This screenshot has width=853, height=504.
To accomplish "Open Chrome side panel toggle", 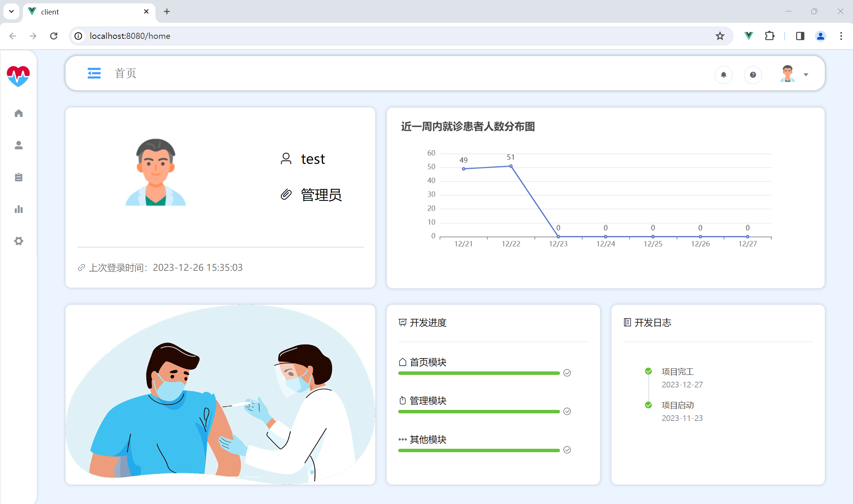I will point(800,36).
